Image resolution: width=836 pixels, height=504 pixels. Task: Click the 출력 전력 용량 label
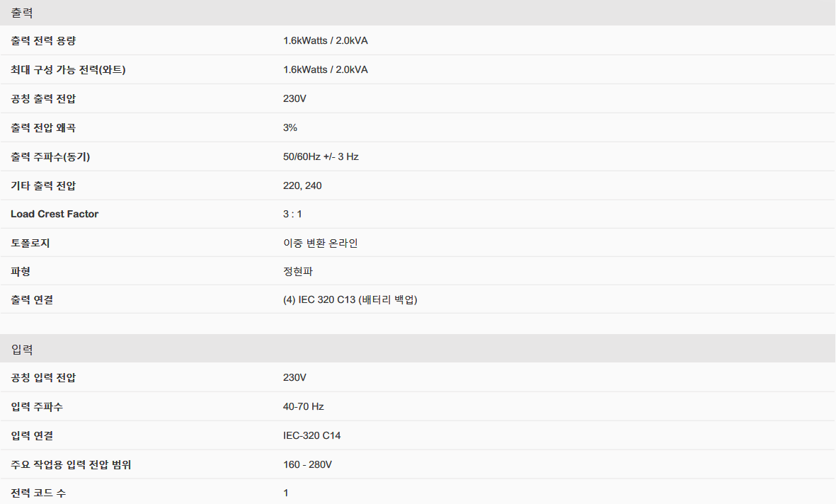(43, 40)
